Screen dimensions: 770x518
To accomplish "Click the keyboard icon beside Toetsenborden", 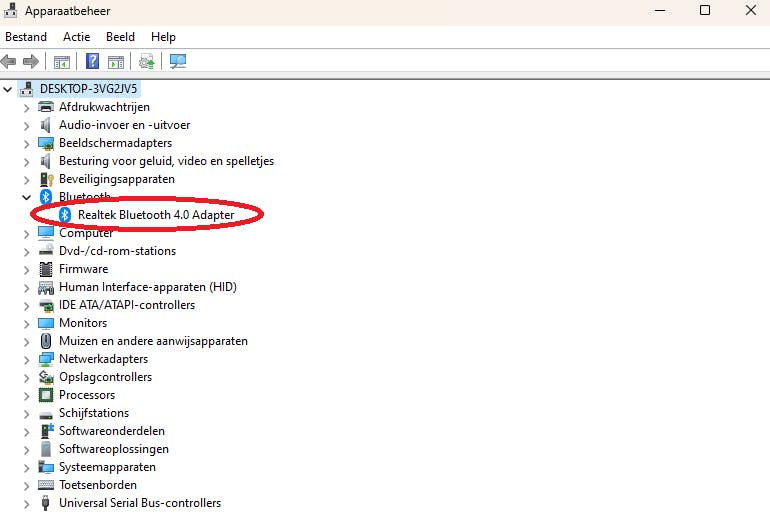I will (46, 485).
